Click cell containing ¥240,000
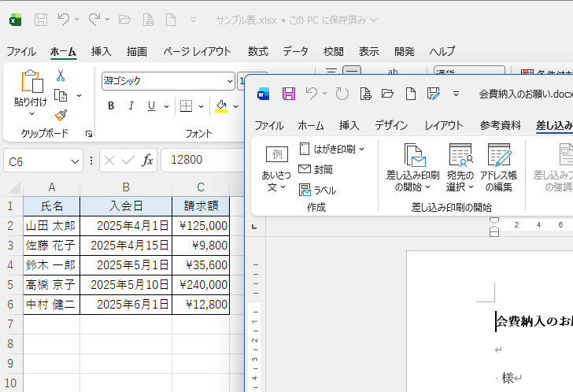573x392 pixels. tap(201, 285)
